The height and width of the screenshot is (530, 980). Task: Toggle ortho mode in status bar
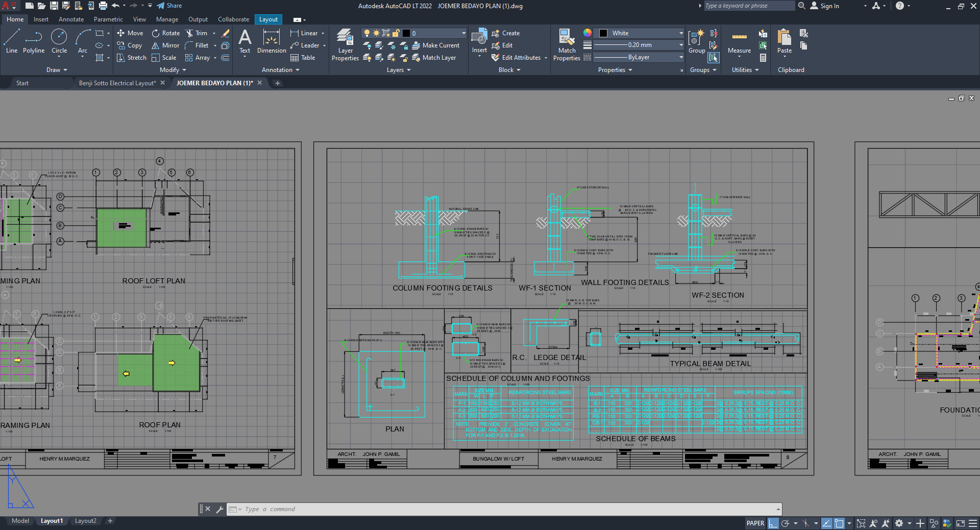pos(773,523)
